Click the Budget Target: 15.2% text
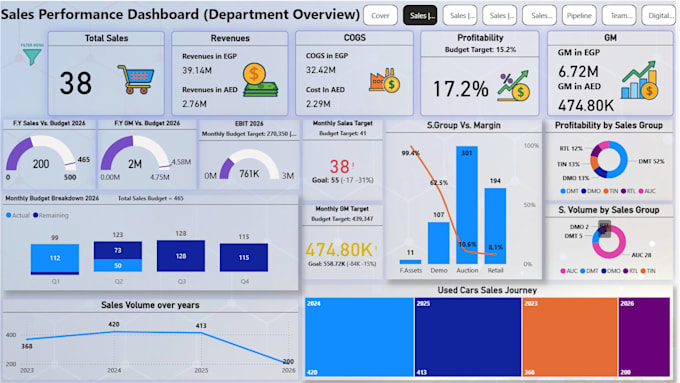Viewport: 680px width, 383px height. tap(480, 49)
